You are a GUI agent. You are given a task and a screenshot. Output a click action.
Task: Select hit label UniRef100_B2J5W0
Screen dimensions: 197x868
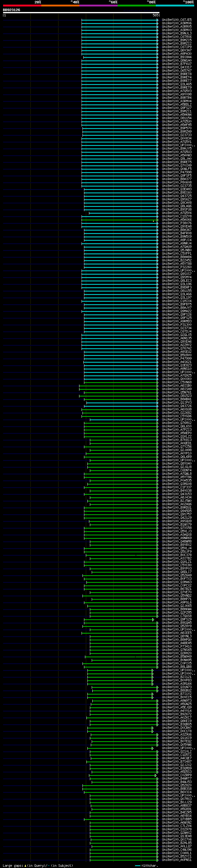pyautogui.click(x=177, y=501)
